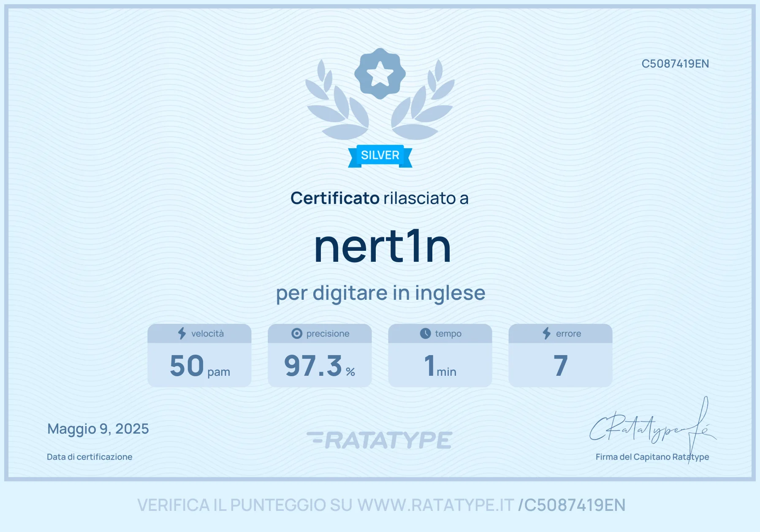Click the lightning icon beside errore

coord(547,334)
